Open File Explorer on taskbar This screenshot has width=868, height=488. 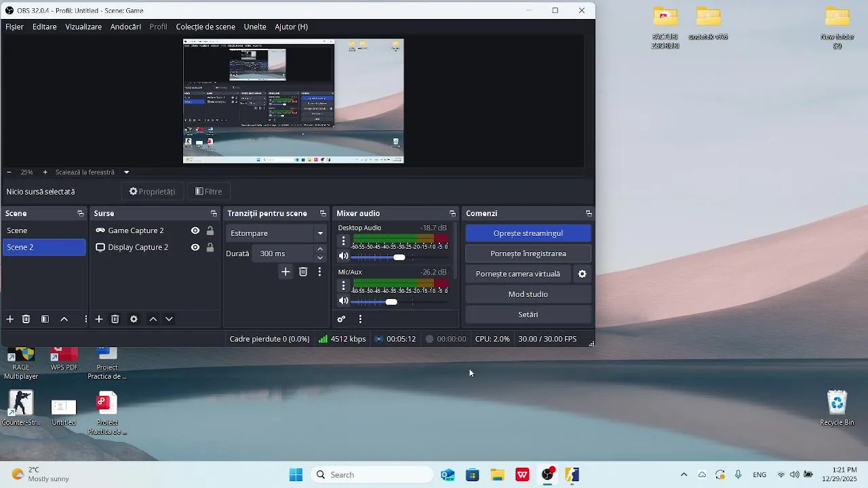coord(497,474)
